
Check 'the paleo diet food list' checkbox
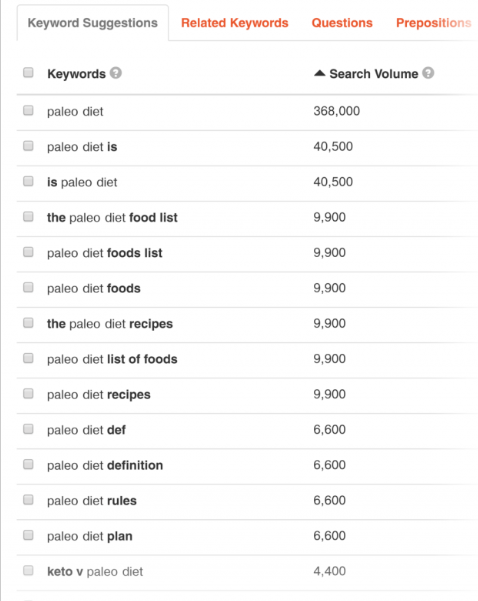(28, 217)
